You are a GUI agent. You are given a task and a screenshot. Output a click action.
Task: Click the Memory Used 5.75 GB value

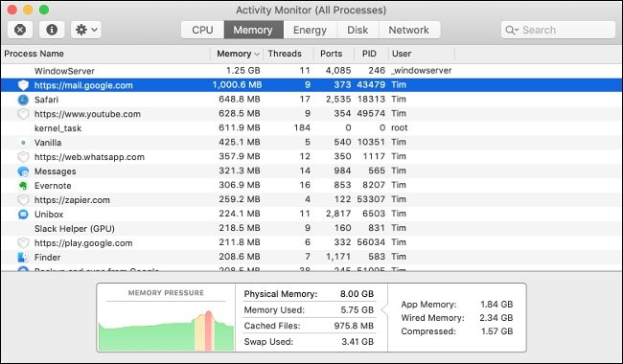pyautogui.click(x=357, y=309)
